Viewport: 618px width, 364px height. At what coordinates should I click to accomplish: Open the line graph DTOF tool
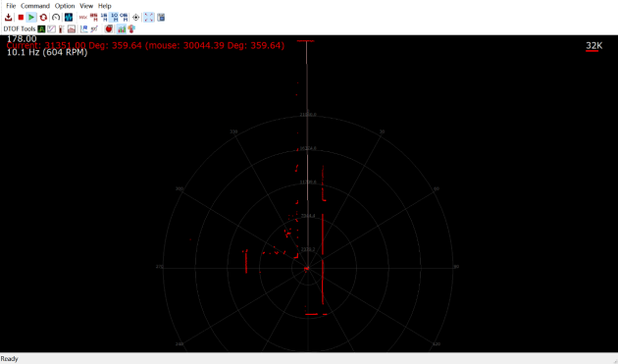tap(52, 28)
